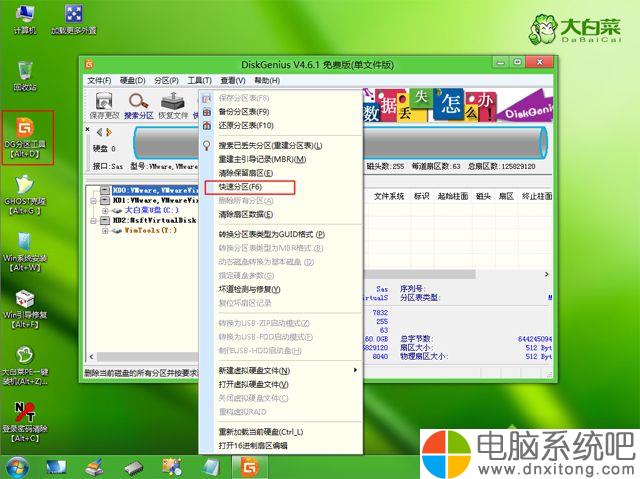
Task: Open the 硬盘(D) menu
Action: (x=133, y=80)
